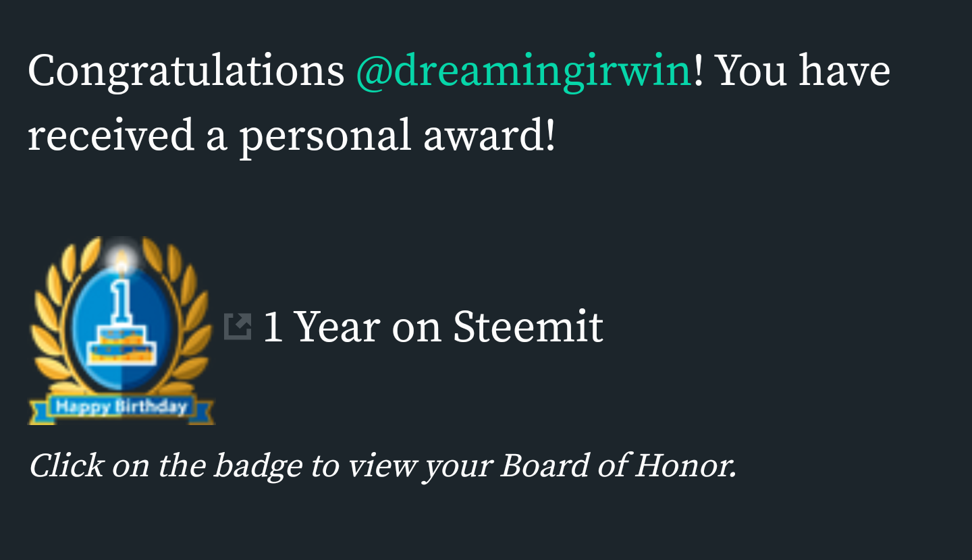Click 'You have' text after the username
972x560 pixels.
tap(803, 70)
